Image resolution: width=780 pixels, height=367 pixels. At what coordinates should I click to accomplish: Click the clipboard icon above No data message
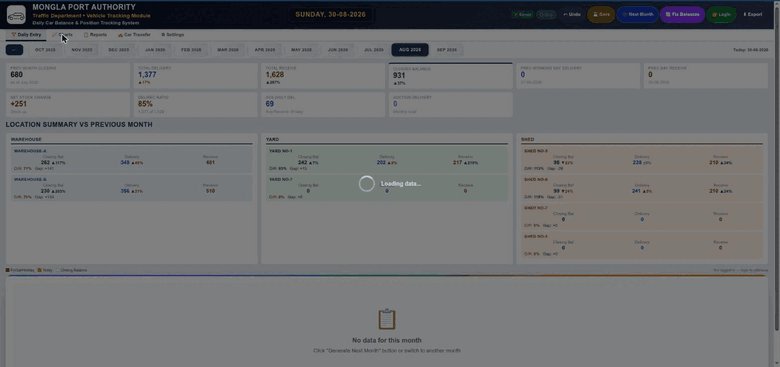point(387,319)
